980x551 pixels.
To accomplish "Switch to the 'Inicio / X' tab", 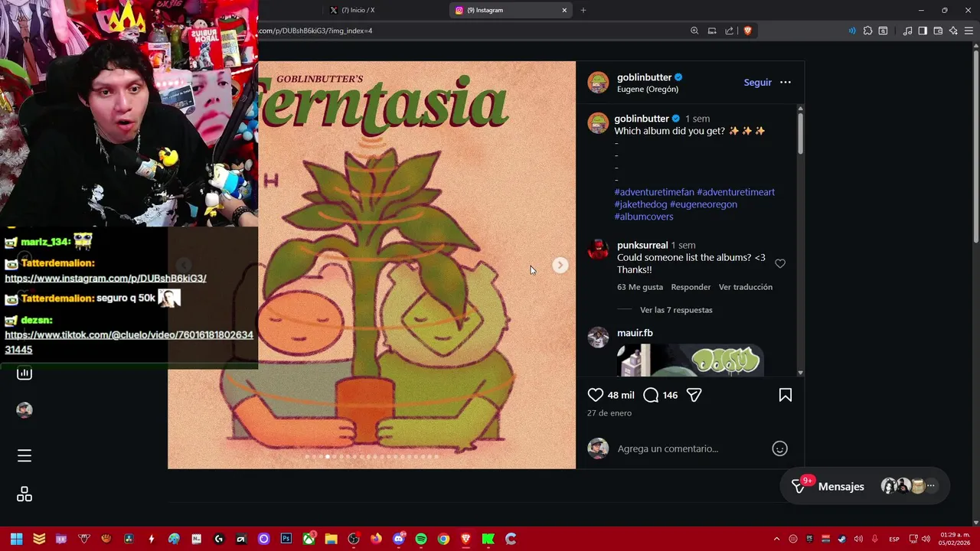I will 358,10.
